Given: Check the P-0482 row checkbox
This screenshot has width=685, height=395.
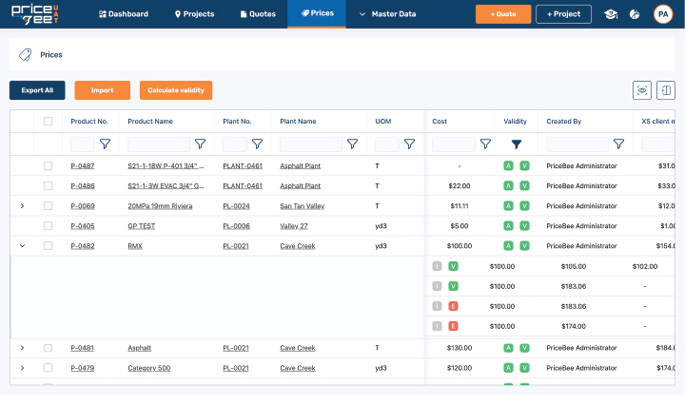Looking at the screenshot, I should pyautogui.click(x=48, y=246).
